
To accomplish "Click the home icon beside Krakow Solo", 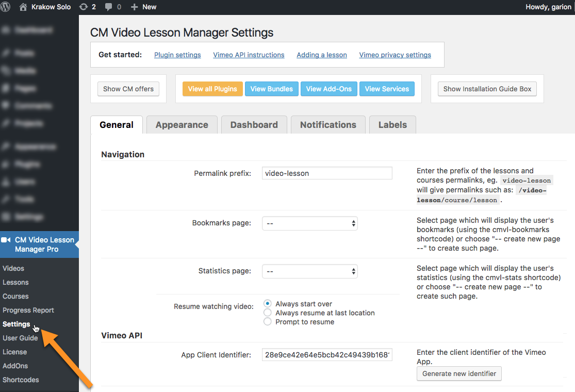I will 23,7.
